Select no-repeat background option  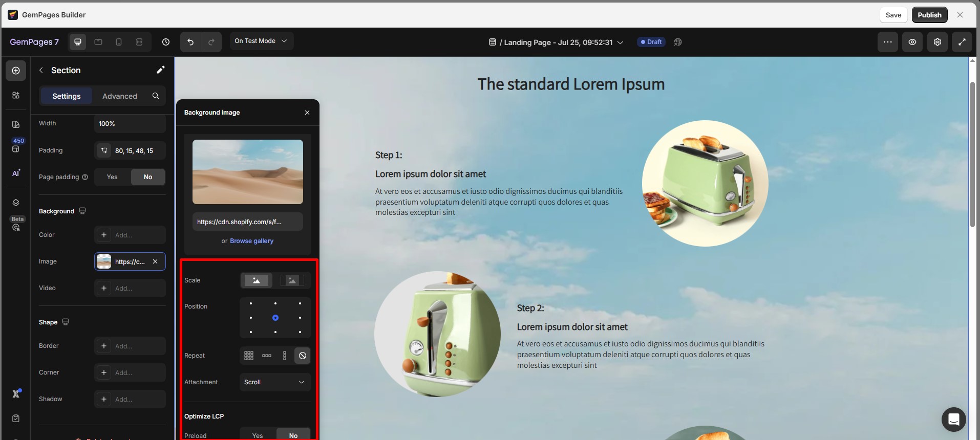click(x=303, y=356)
